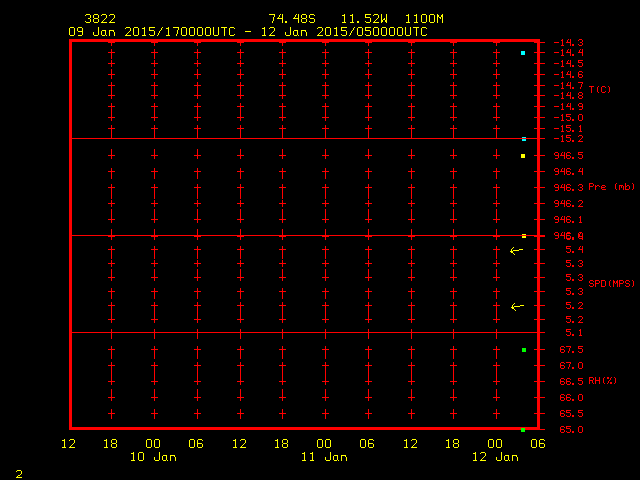Click the lower cyan temperature data point
Viewport: 640px width, 480px height.
click(x=523, y=139)
